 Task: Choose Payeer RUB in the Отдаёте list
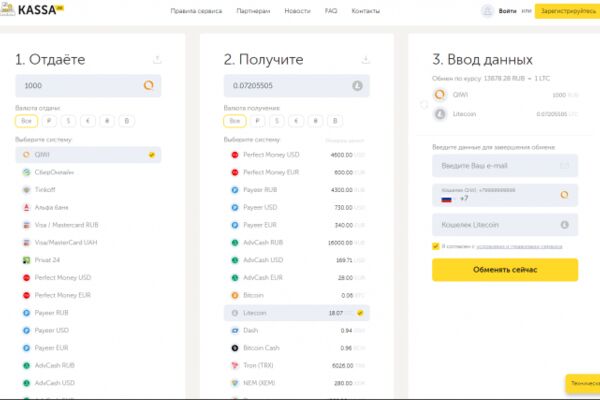click(88, 313)
